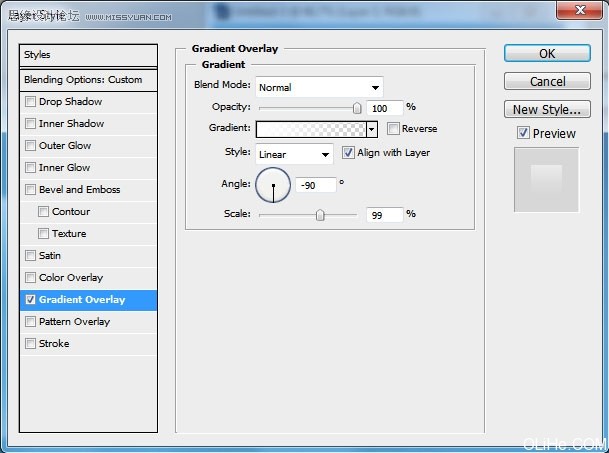
Task: Expand the Blend Mode Normal dropdown
Action: tap(319, 87)
